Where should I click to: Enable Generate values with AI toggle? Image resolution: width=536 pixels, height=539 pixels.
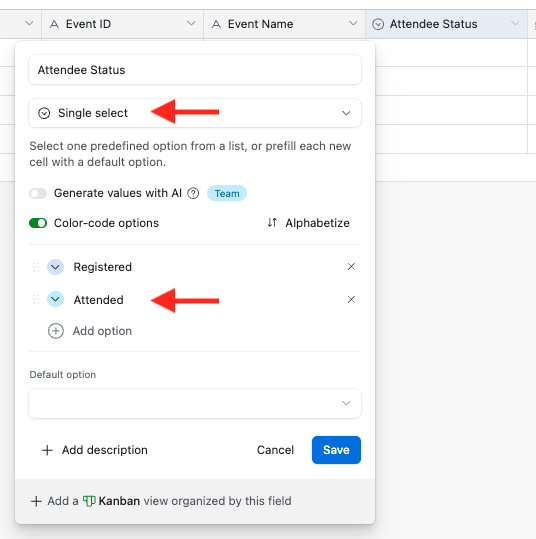click(x=38, y=193)
